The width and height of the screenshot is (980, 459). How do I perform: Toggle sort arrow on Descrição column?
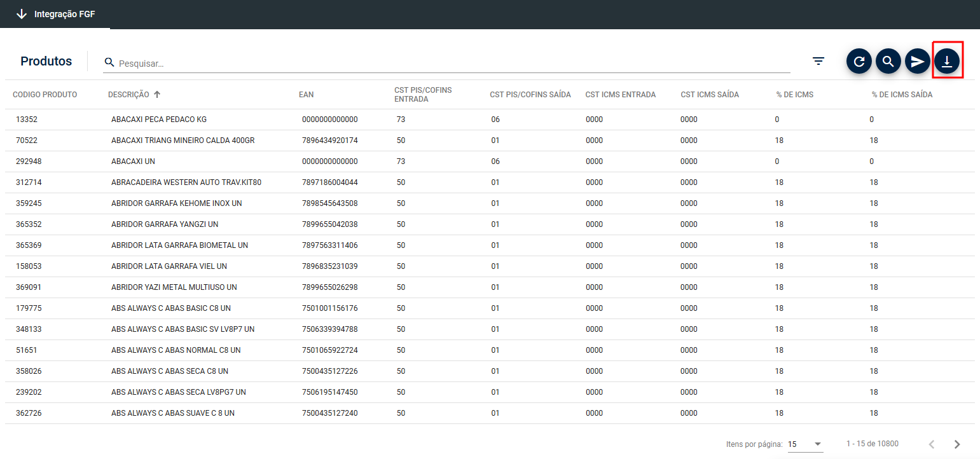157,95
